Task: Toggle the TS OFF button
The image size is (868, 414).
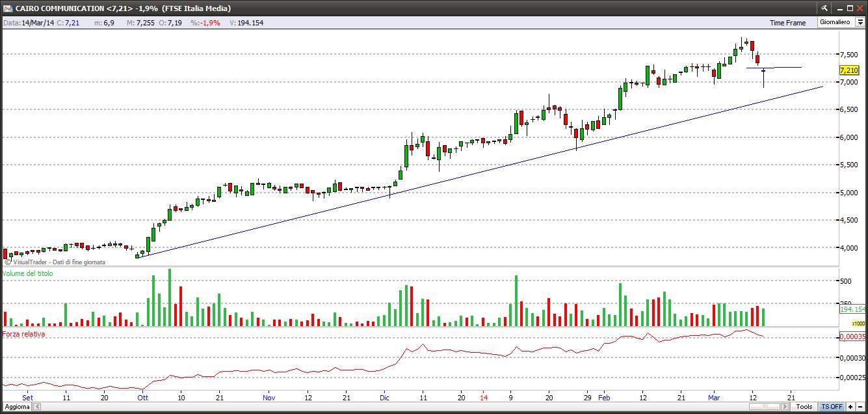Action: tap(832, 407)
